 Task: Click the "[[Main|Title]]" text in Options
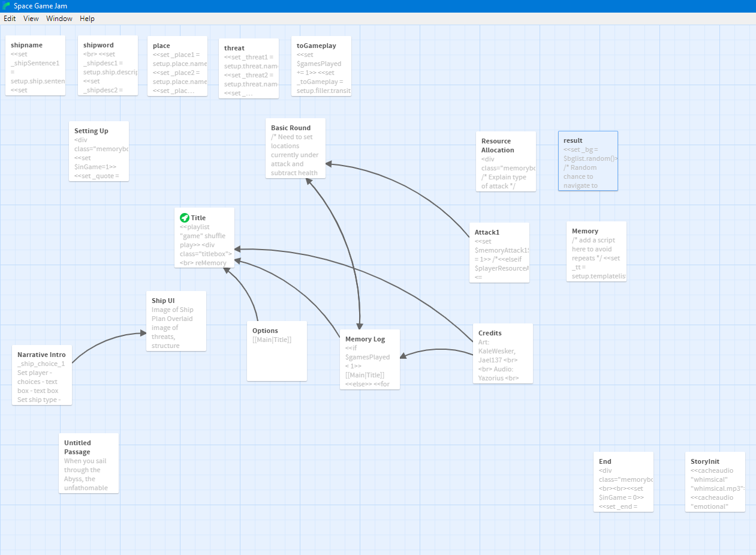point(272,340)
